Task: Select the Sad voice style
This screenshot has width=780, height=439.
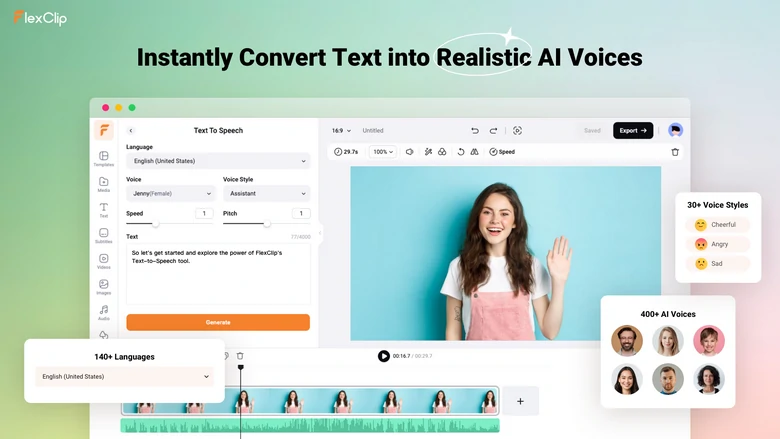Action: coord(717,263)
